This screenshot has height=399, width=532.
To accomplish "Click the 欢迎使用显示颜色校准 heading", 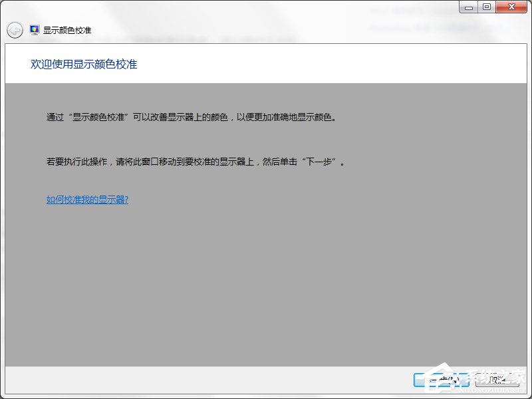I will pyautogui.click(x=83, y=64).
